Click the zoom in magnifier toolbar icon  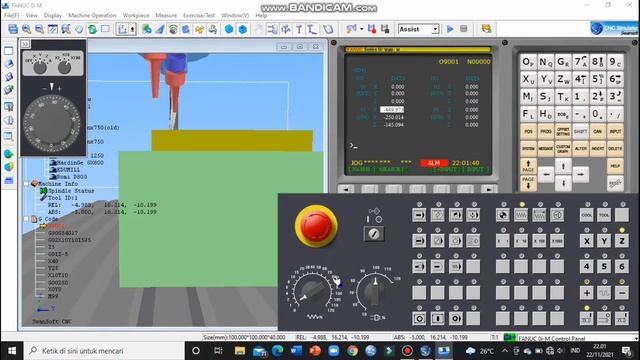(x=26, y=29)
